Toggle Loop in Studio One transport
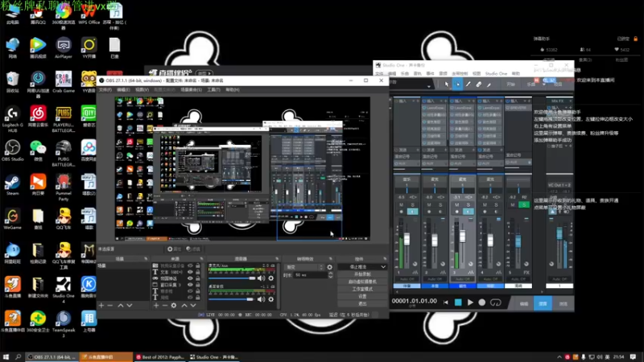644x362 pixels. pos(496,302)
